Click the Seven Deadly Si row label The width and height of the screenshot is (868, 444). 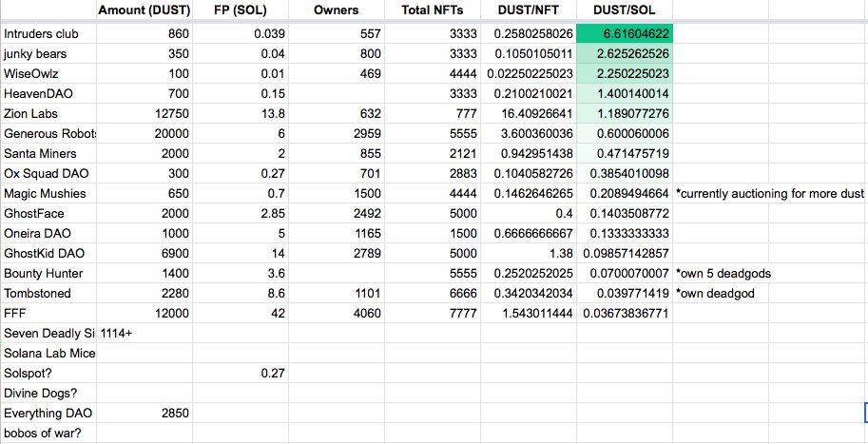[x=48, y=333]
